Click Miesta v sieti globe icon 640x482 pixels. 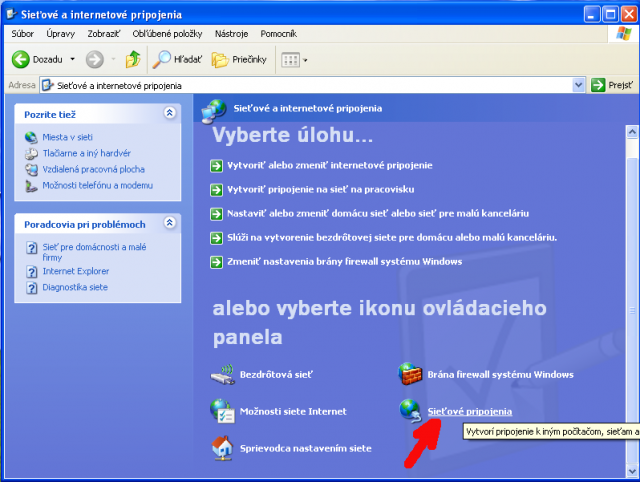[31, 137]
